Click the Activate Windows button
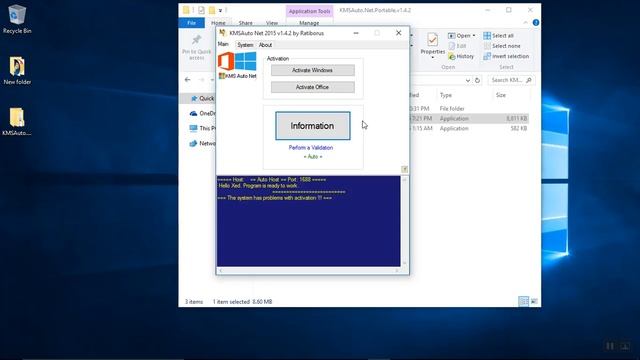This screenshot has width=640, height=360. point(313,70)
